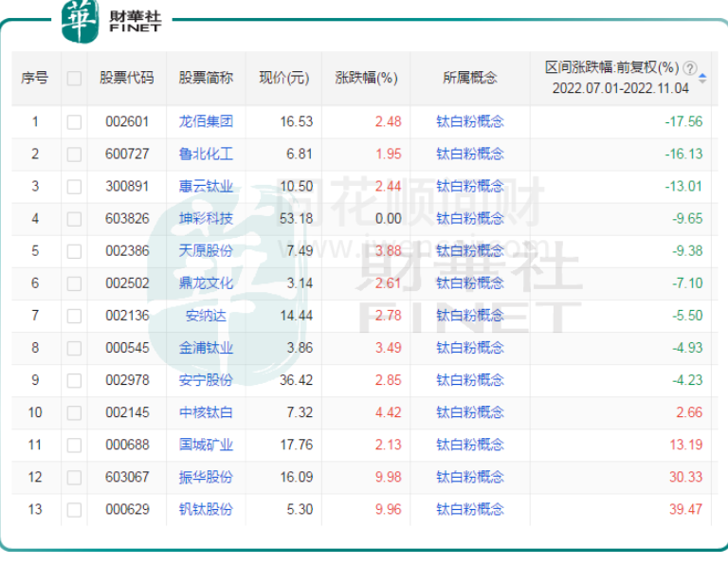The height and width of the screenshot is (565, 728).
Task: Select change value 4.42
Action: [388, 412]
